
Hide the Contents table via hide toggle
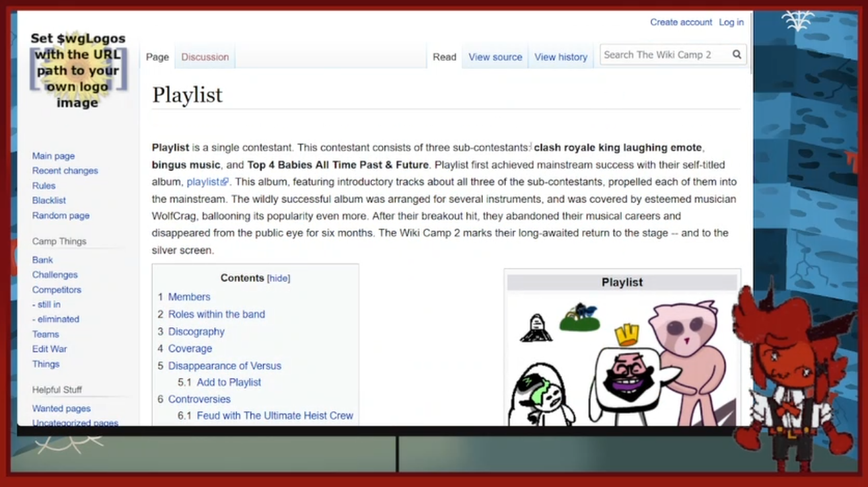coord(278,279)
